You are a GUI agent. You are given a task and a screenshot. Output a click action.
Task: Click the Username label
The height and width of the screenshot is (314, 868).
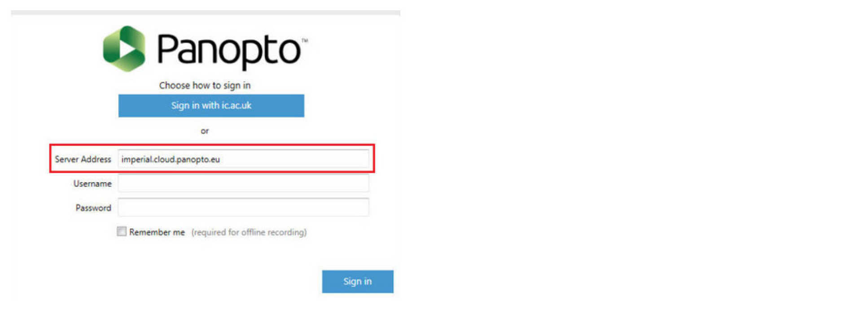[92, 183]
